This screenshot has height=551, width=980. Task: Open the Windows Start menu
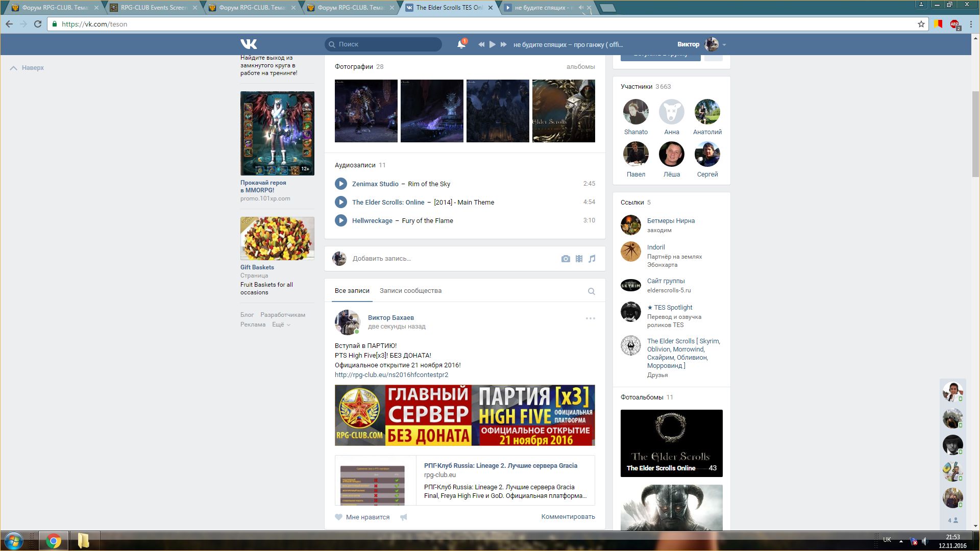tap(14, 541)
